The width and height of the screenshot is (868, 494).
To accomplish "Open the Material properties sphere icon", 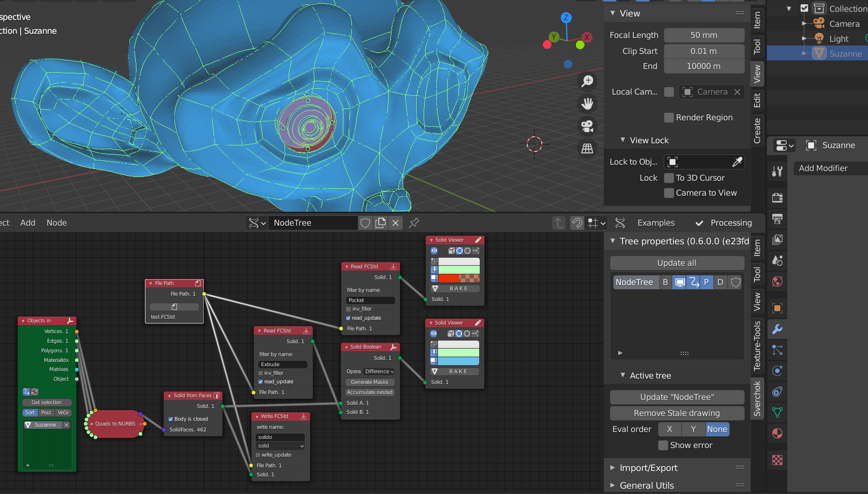I will point(777,433).
